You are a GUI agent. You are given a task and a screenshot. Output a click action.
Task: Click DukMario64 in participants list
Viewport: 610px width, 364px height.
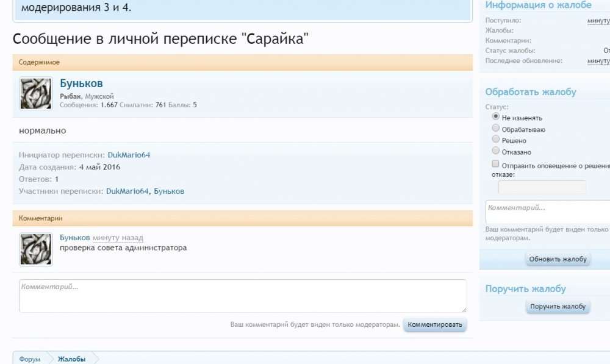point(127,191)
